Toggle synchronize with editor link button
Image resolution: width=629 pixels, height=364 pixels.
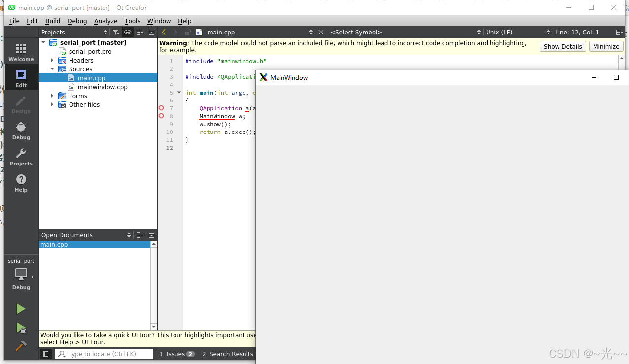point(128,32)
